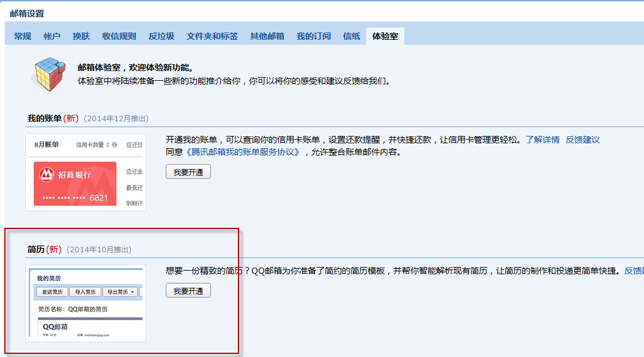
Task: Click 我要开通 button for 简历
Action: pos(188,291)
